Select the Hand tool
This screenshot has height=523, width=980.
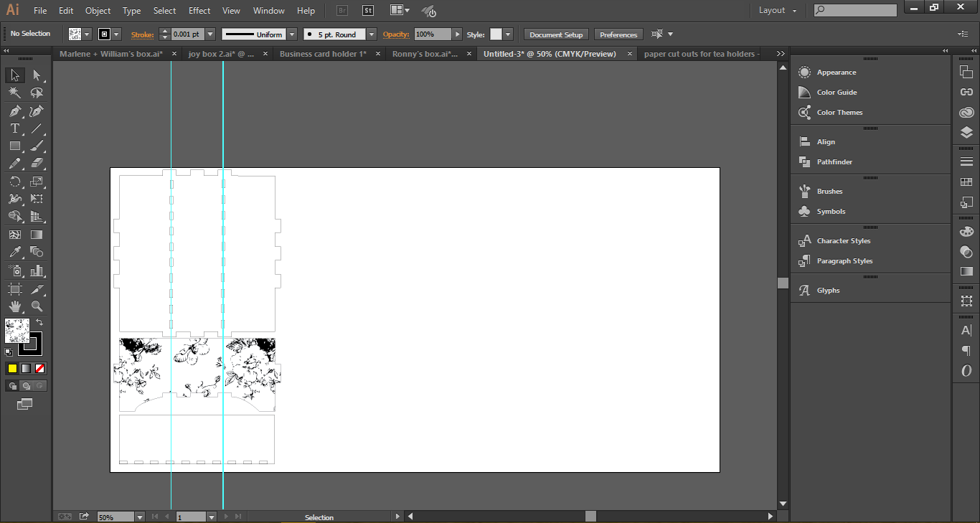click(14, 306)
